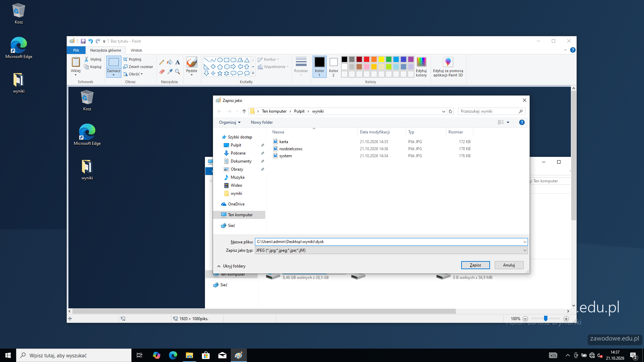Switch to Narzędzia główne ribbon tab

pos(106,50)
